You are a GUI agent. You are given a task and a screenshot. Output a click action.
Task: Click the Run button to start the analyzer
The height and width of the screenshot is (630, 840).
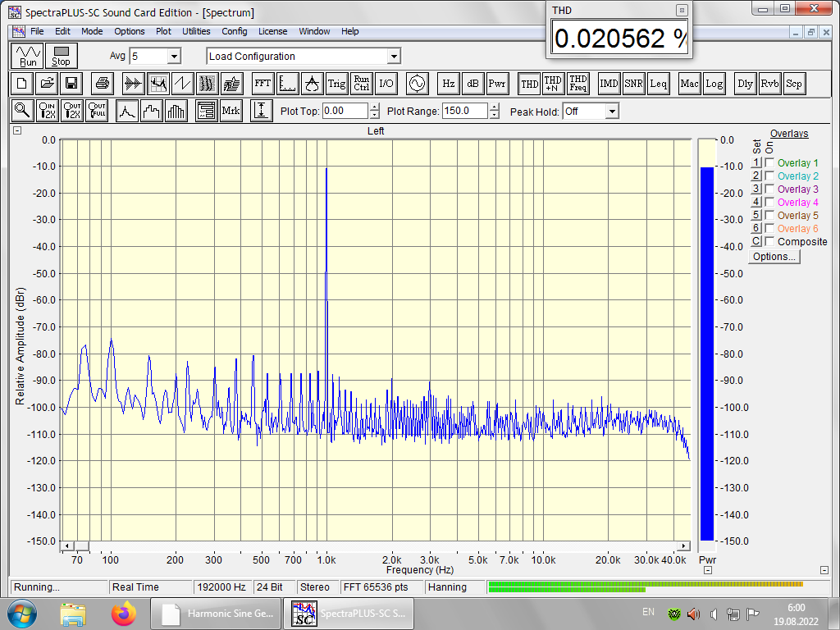point(28,56)
